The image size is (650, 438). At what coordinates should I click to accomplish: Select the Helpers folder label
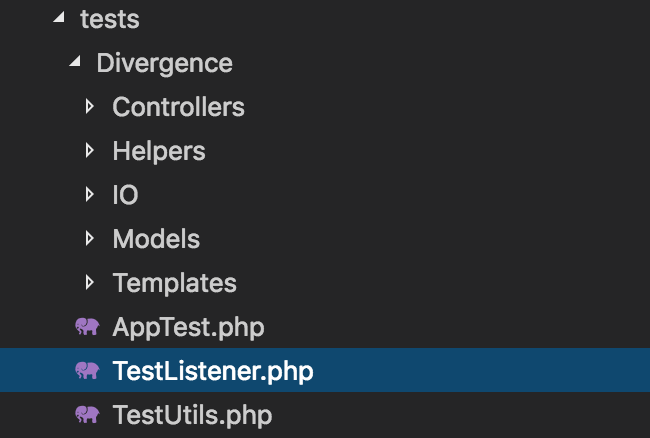[159, 150]
